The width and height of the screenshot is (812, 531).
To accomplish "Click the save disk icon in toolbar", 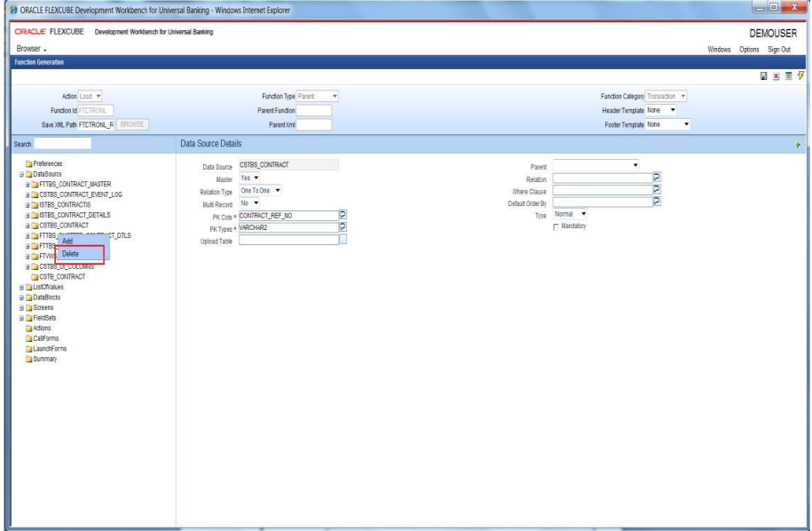I will coord(763,76).
